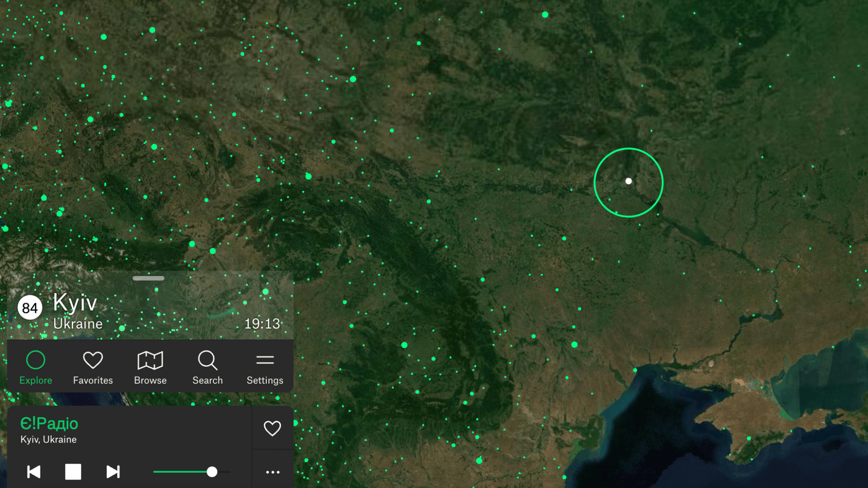The height and width of the screenshot is (488, 868).
Task: Click the Ukraine country label
Action: pos(78,324)
